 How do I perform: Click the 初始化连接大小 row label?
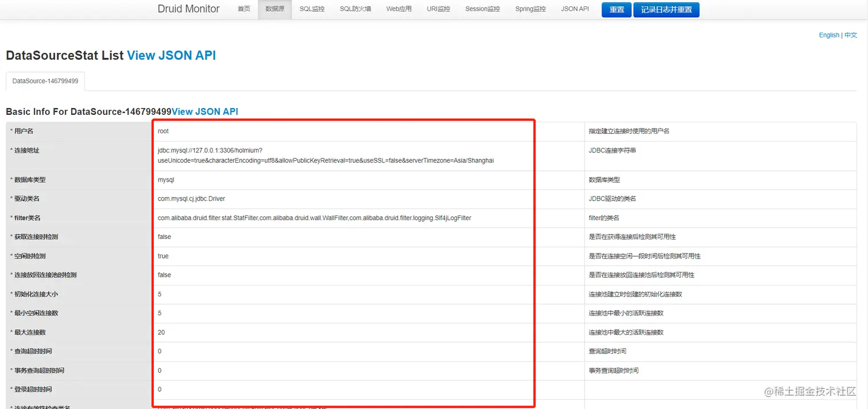(x=34, y=294)
